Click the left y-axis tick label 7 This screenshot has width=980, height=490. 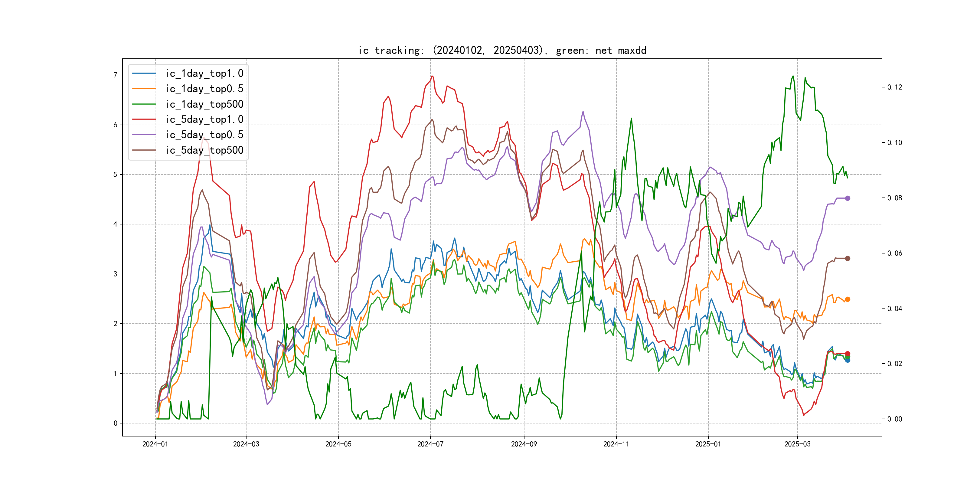[115, 75]
